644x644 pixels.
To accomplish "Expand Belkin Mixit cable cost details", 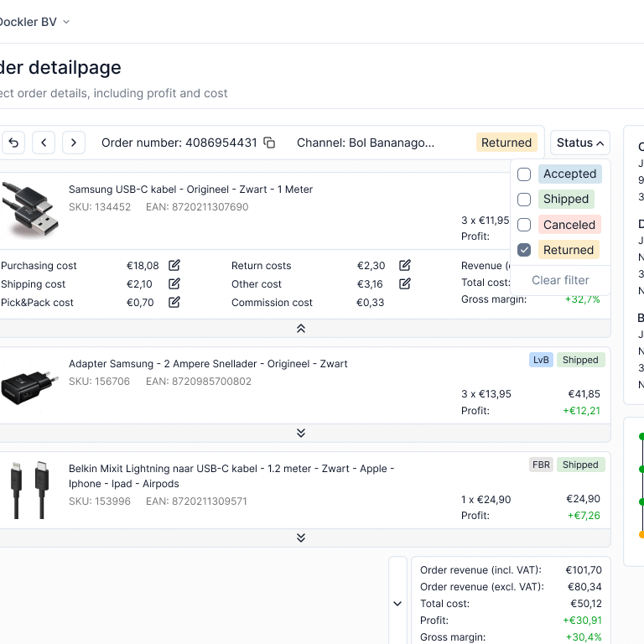I will (301, 538).
